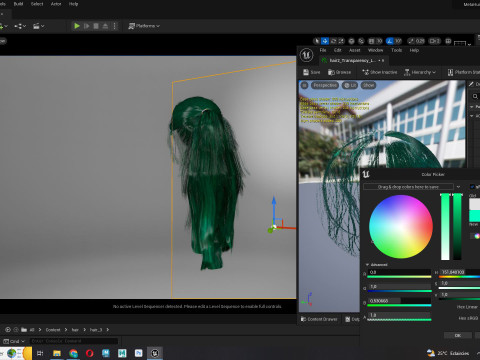Toggle grid snapping in viewport toolbar

pos(371,41)
